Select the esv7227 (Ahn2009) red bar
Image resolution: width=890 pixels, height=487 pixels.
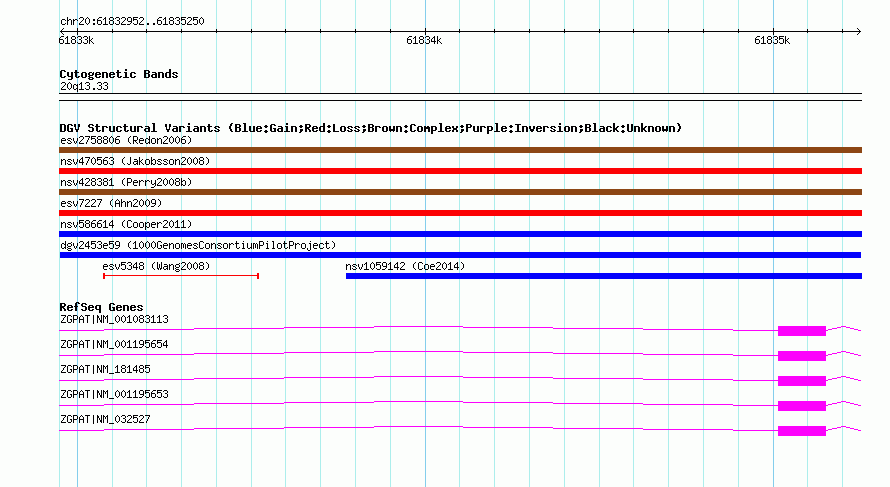[460, 213]
